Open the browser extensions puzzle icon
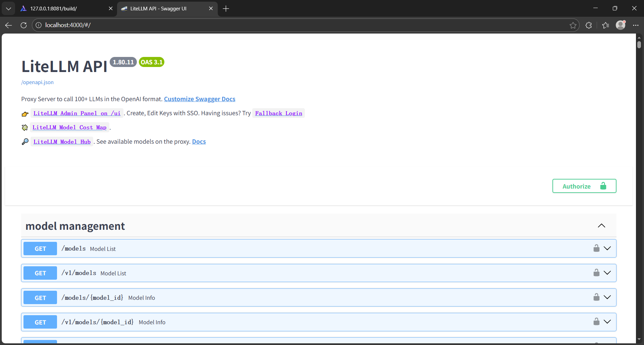The width and height of the screenshot is (644, 345). pos(589,25)
